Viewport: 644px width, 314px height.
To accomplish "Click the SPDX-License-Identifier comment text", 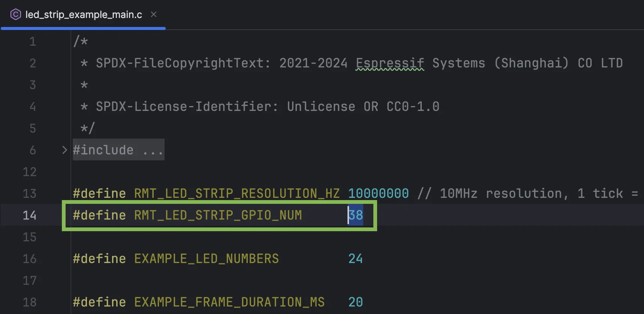I will [x=187, y=106].
